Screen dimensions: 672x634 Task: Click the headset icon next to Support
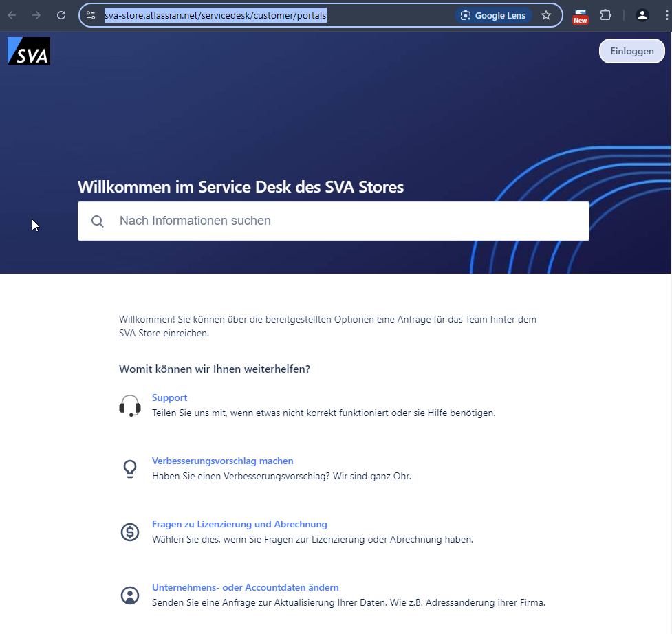point(129,406)
